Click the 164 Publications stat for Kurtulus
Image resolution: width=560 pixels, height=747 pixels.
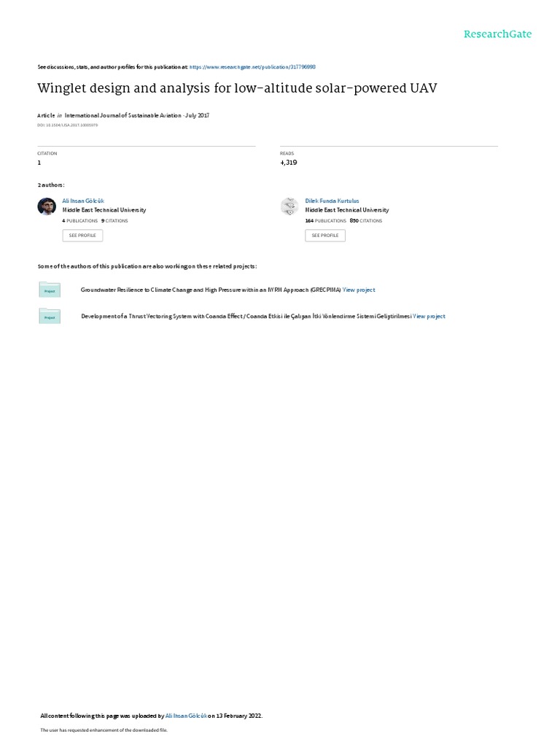pyautogui.click(x=326, y=221)
